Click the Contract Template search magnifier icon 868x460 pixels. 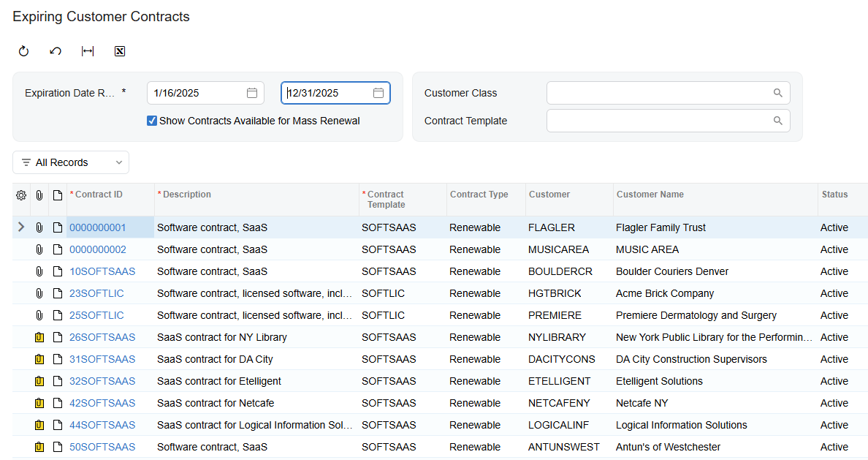778,121
